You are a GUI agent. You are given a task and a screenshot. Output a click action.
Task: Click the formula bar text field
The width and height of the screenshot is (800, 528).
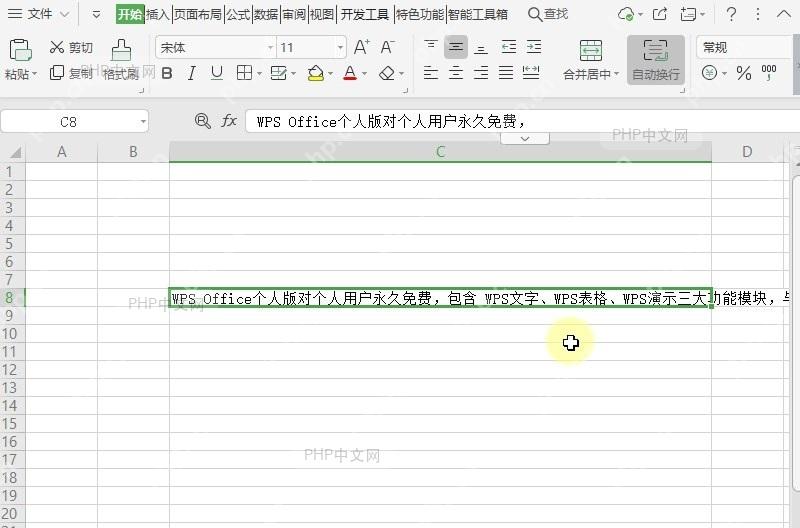click(522, 121)
